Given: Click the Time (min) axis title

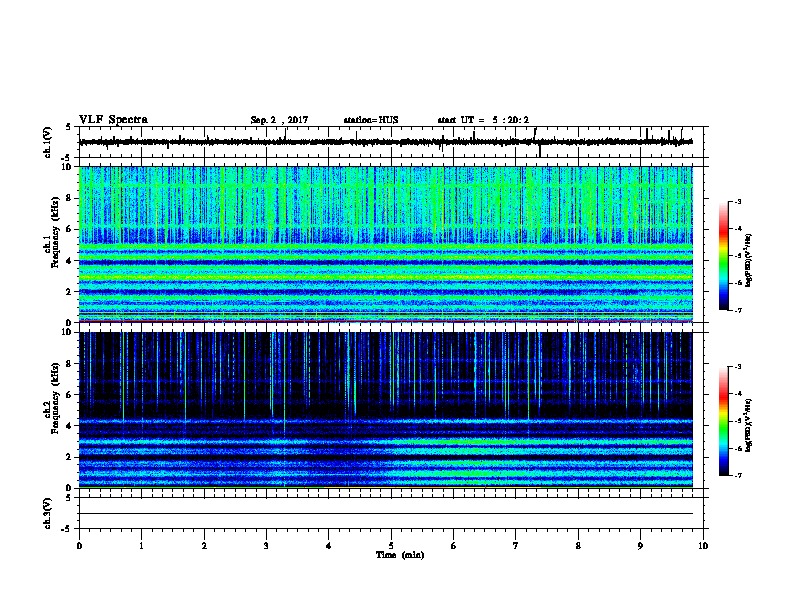Looking at the screenshot, I should (x=400, y=555).
